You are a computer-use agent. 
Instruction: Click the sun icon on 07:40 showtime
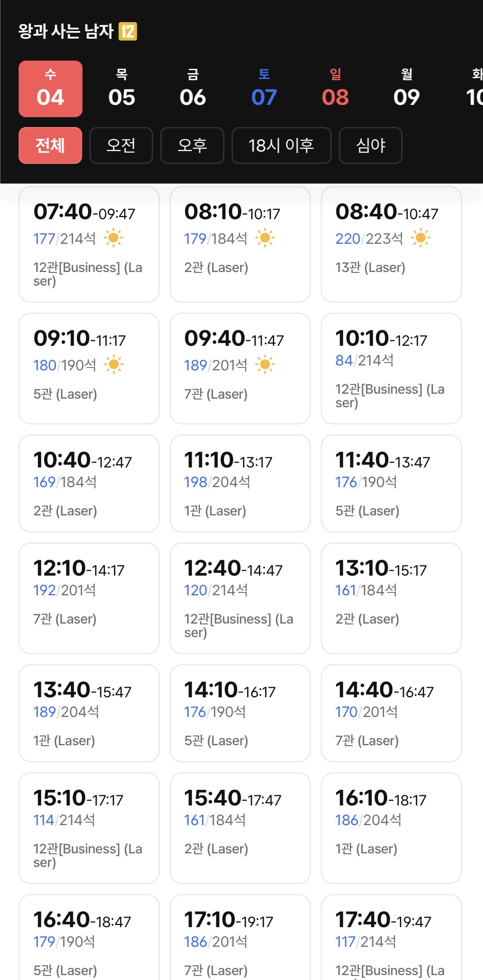113,238
